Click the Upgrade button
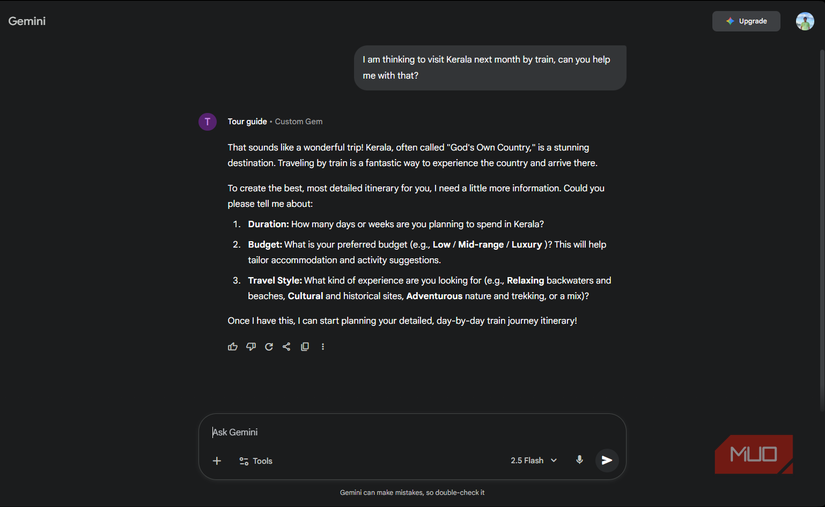The width and height of the screenshot is (825, 507). (746, 21)
